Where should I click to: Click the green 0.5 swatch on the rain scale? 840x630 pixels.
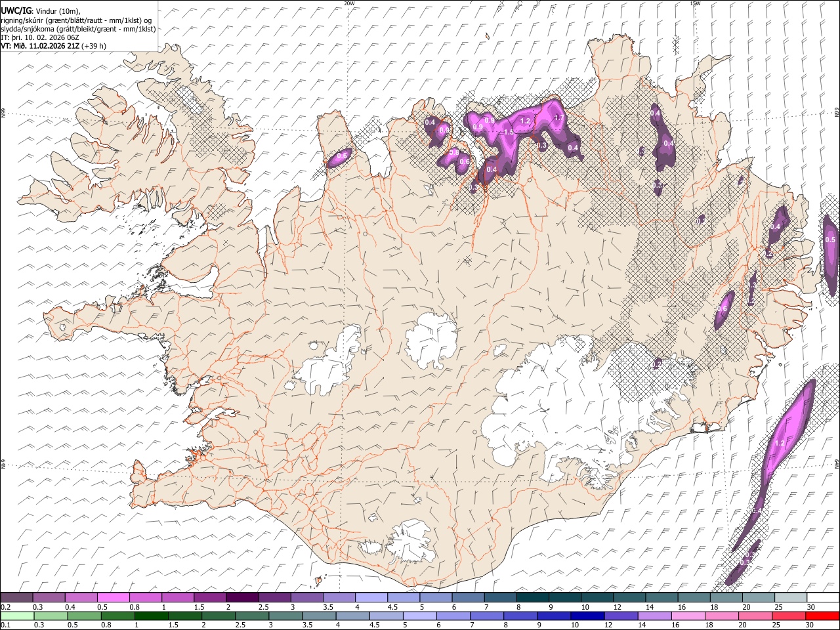85,616
